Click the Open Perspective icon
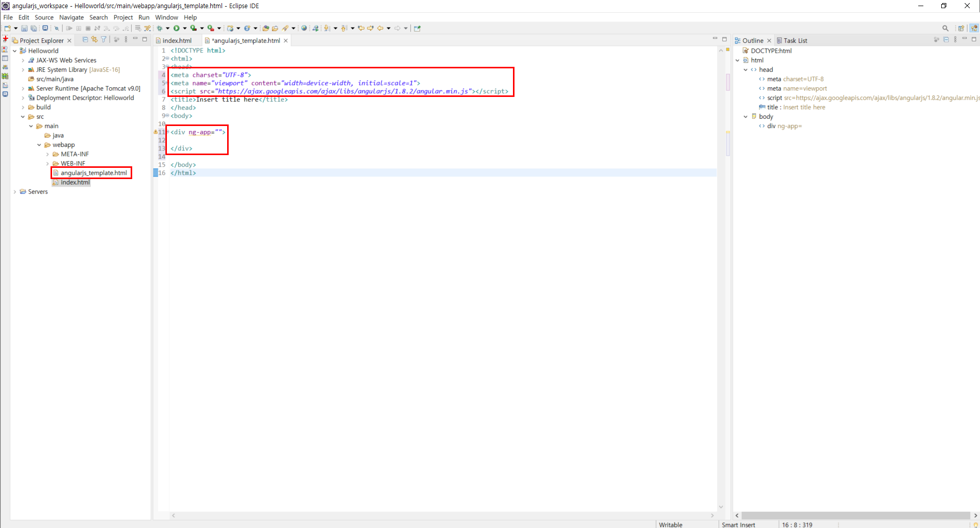The width and height of the screenshot is (980, 528). pyautogui.click(x=961, y=29)
